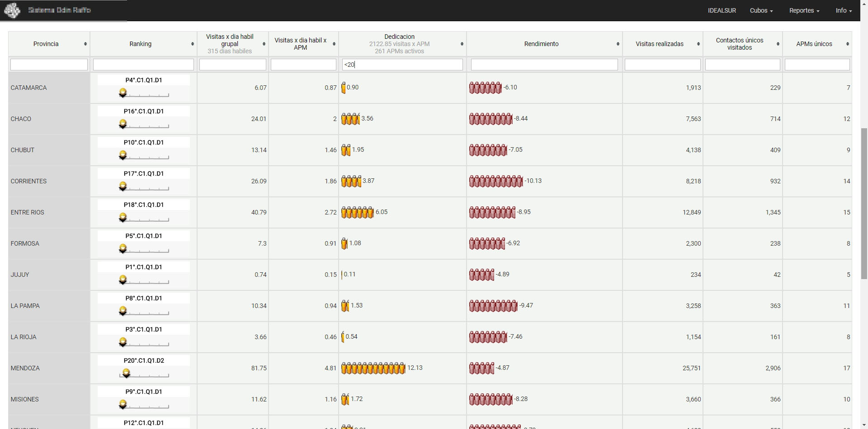Click the yellow dedication icons in ENTRE RIOS row

tap(358, 212)
